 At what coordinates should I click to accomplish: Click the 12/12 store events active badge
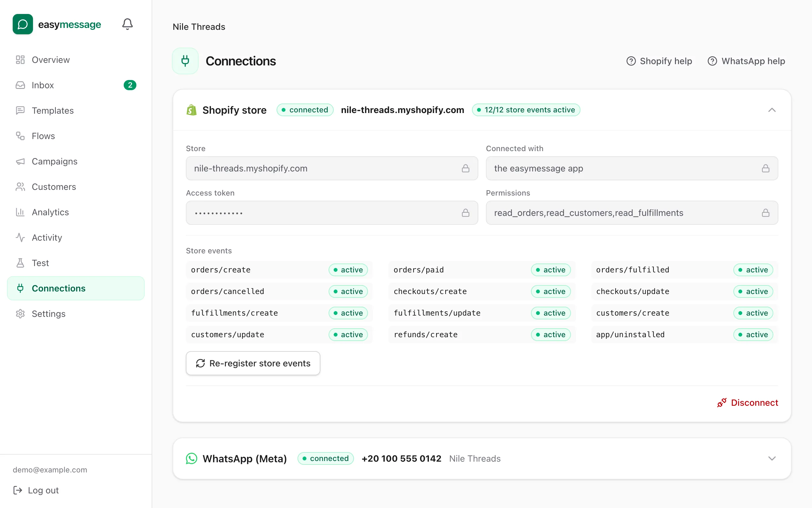click(526, 110)
